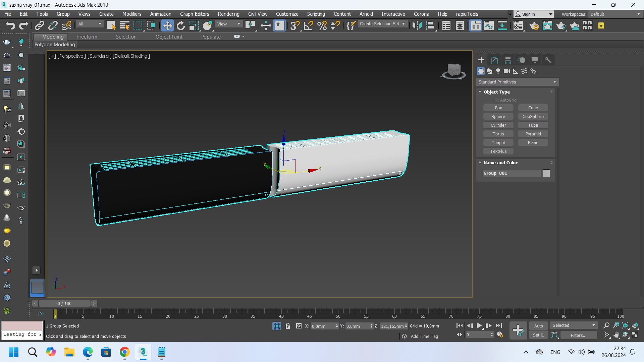Click the Mirror tool icon

[x=417, y=26]
